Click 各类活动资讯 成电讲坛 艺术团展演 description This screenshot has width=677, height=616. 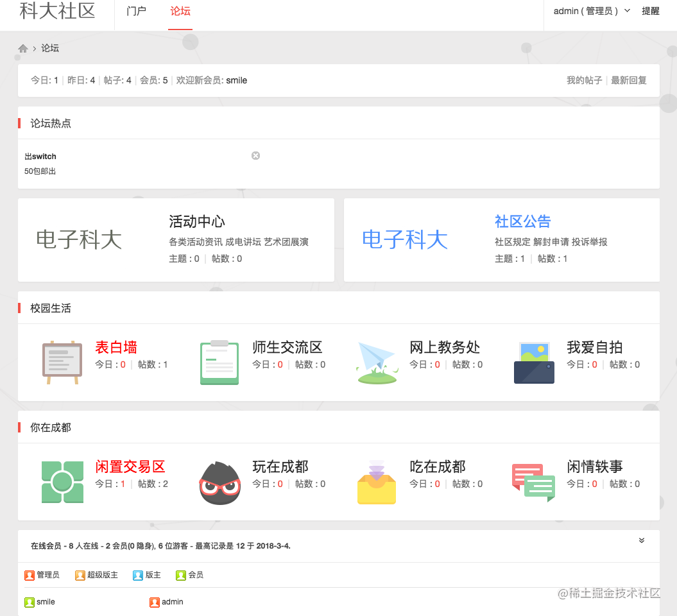(x=239, y=242)
